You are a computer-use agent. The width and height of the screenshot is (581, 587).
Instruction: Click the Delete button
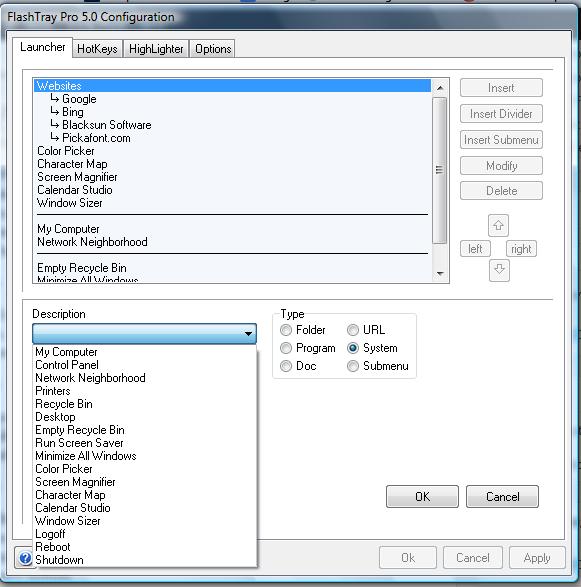coord(501,191)
